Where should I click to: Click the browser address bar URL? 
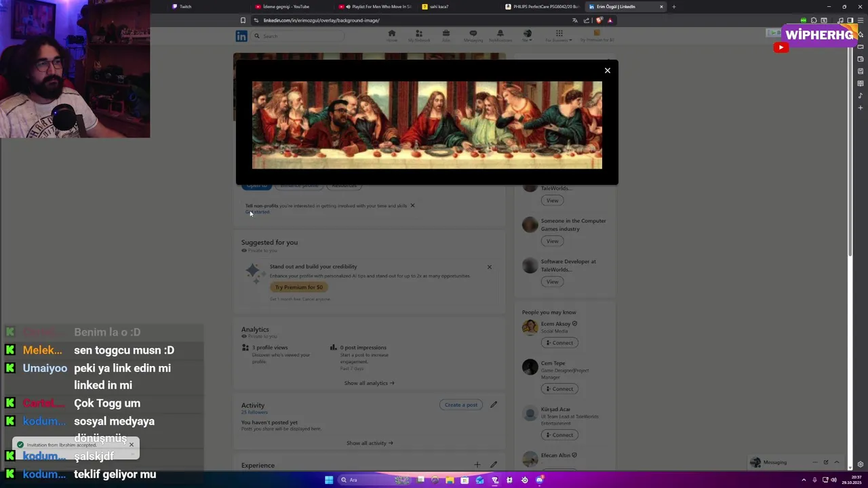pyautogui.click(x=321, y=20)
